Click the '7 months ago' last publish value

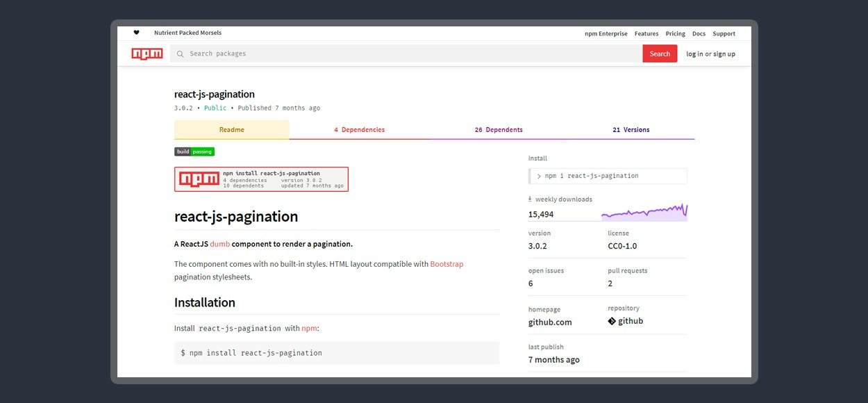pos(554,360)
